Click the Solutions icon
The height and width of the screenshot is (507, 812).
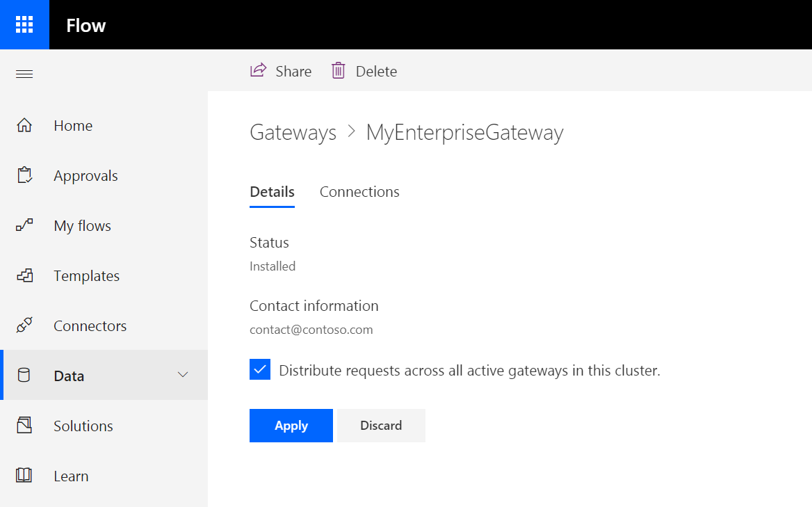24,425
